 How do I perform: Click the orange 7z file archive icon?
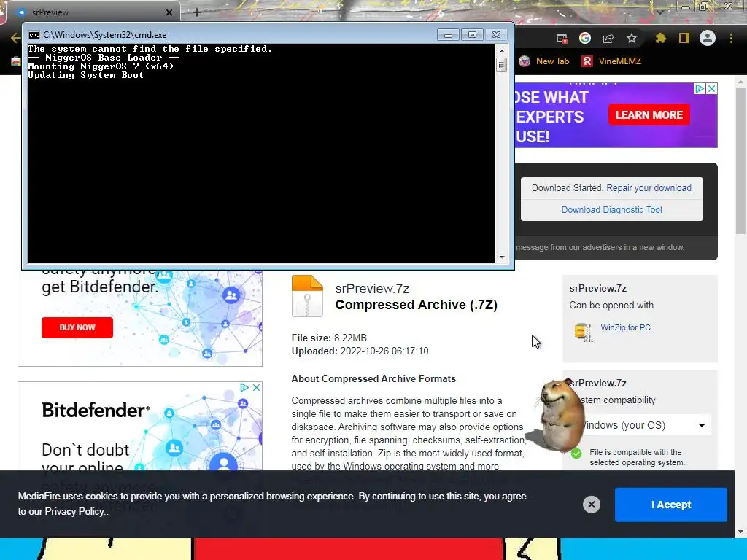(307, 296)
